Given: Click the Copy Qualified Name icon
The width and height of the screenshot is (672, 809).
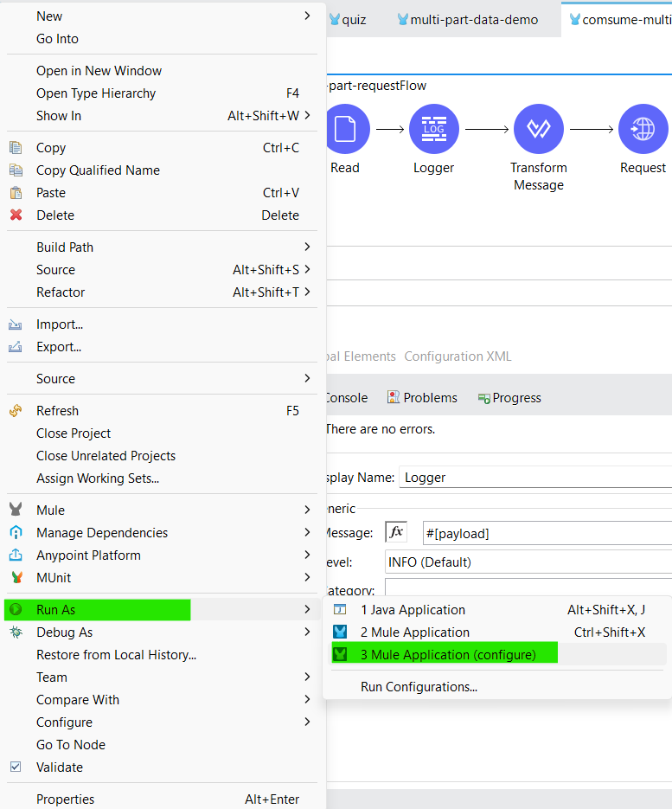Looking at the screenshot, I should pyautogui.click(x=16, y=170).
